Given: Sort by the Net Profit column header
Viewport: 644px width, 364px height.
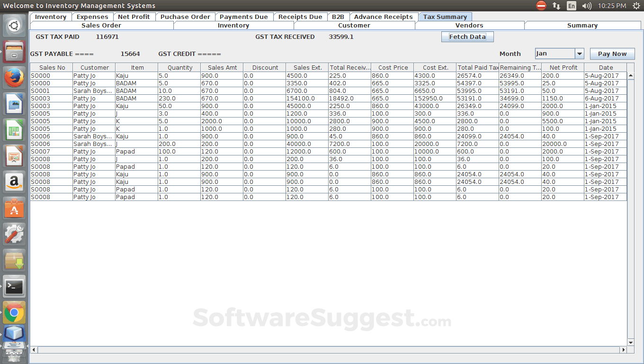Looking at the screenshot, I should (x=563, y=68).
